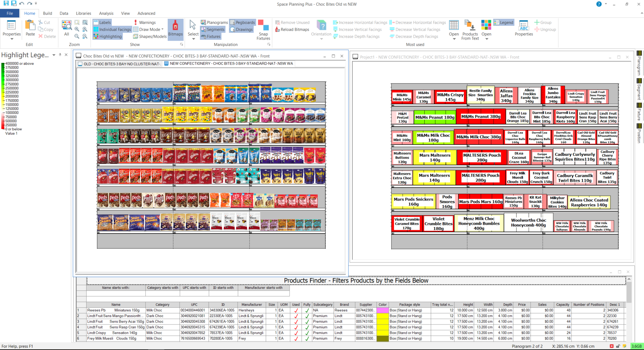The image size is (644, 350).
Task: Click Decrease Vertical Facings
Action: [415, 30]
